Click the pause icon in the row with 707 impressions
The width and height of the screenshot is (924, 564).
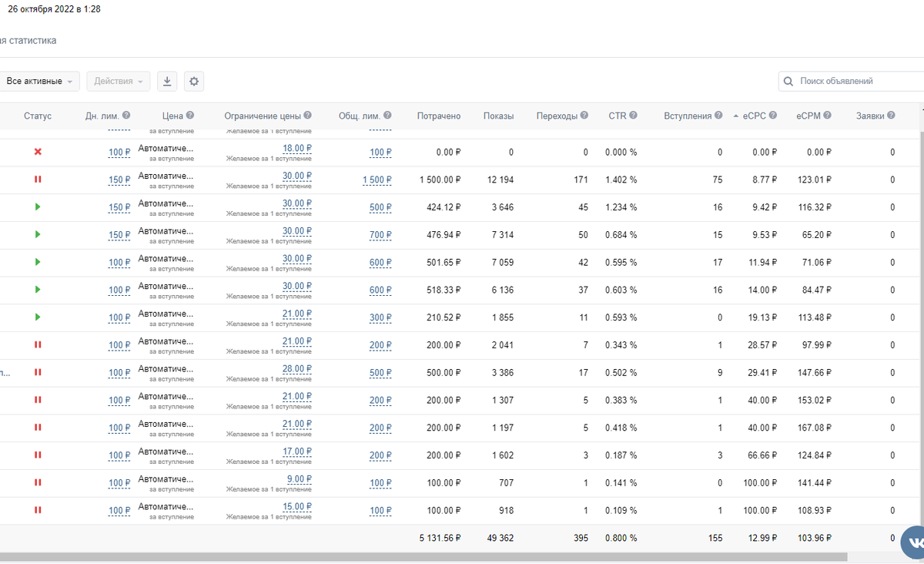click(x=38, y=482)
